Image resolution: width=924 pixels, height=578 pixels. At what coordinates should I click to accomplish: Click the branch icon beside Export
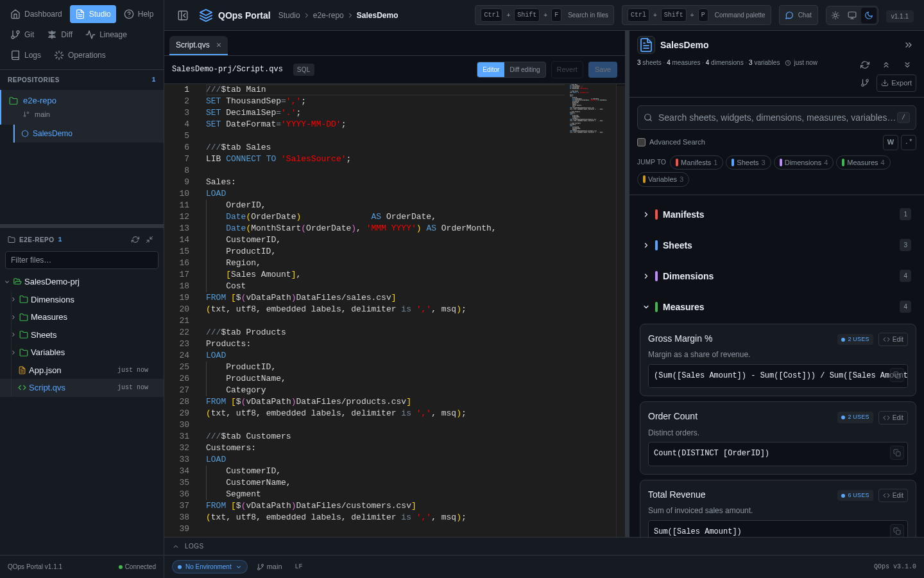tap(865, 83)
